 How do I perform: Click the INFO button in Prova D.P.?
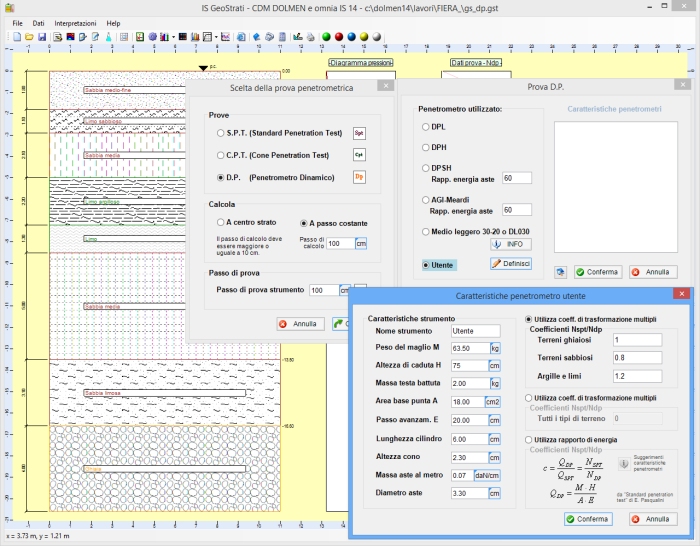click(x=511, y=244)
